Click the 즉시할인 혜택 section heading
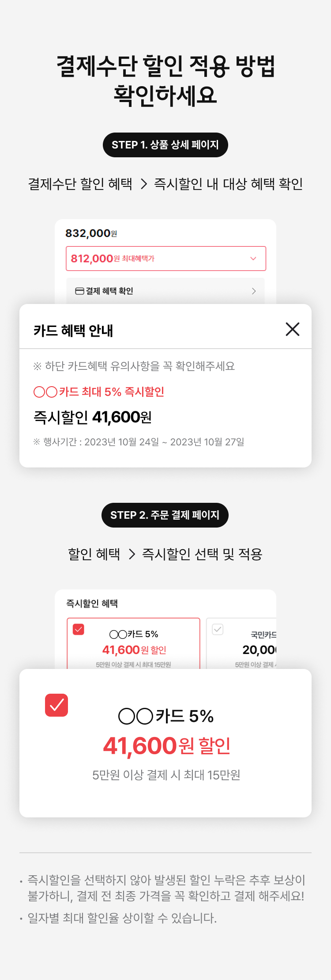This screenshot has width=331, height=980. [92, 604]
